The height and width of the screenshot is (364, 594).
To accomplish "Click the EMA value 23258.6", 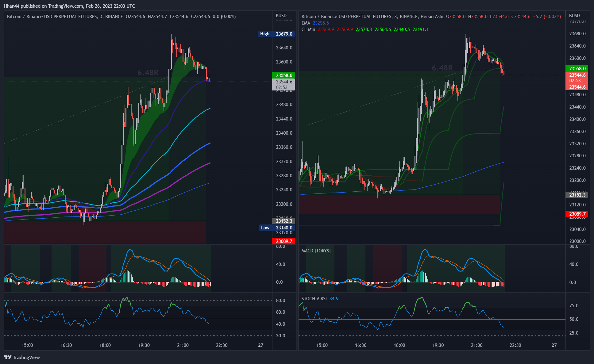I will coord(321,23).
